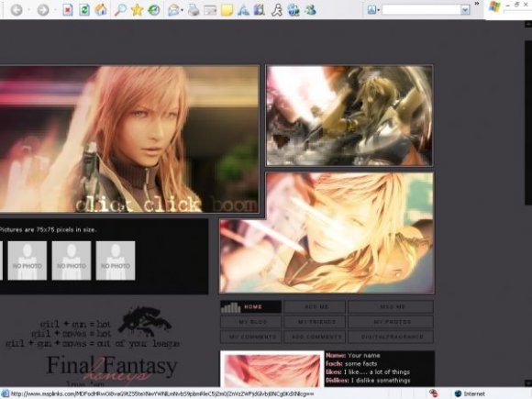Viewport: 532px width, 399px height.
Task: Click the top-right battle scene image
Action: click(x=349, y=116)
